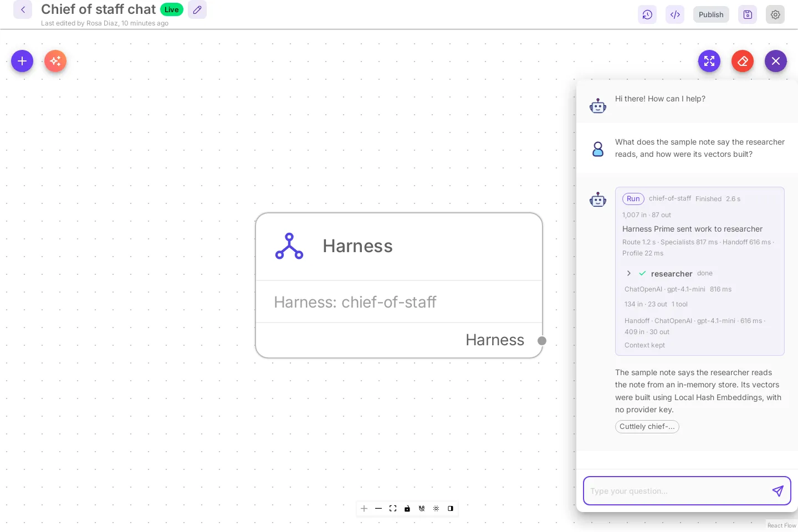Viewport: 798px width, 532px height.
Task: Open the React Flow attribution link
Action: (x=781, y=525)
